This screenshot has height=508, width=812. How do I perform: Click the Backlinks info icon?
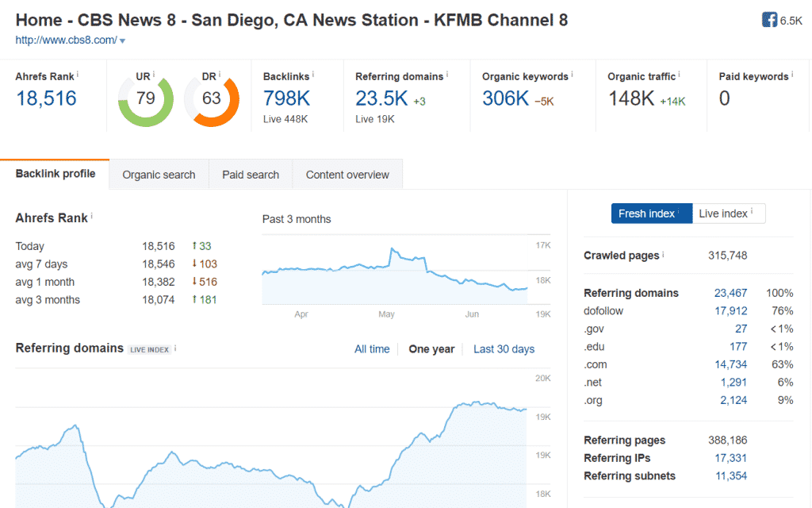click(312, 75)
